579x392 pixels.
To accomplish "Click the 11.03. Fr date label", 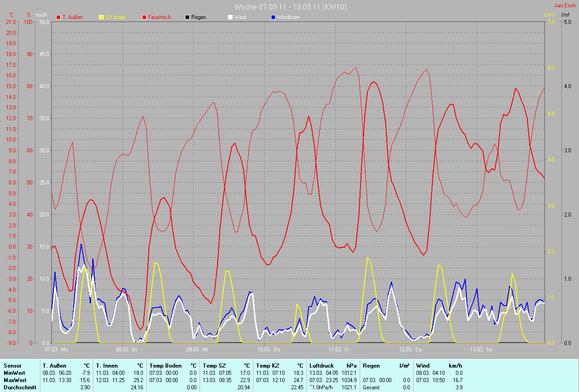I will pyautogui.click(x=339, y=349).
